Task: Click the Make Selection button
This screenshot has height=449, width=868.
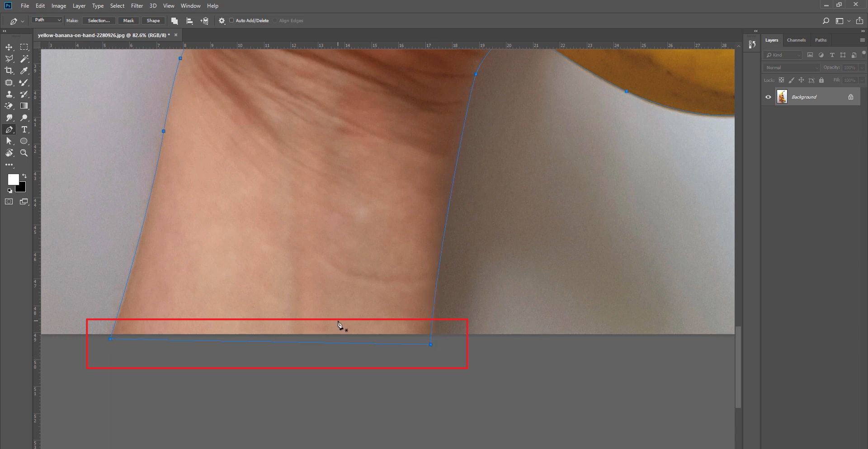Action: pos(98,20)
